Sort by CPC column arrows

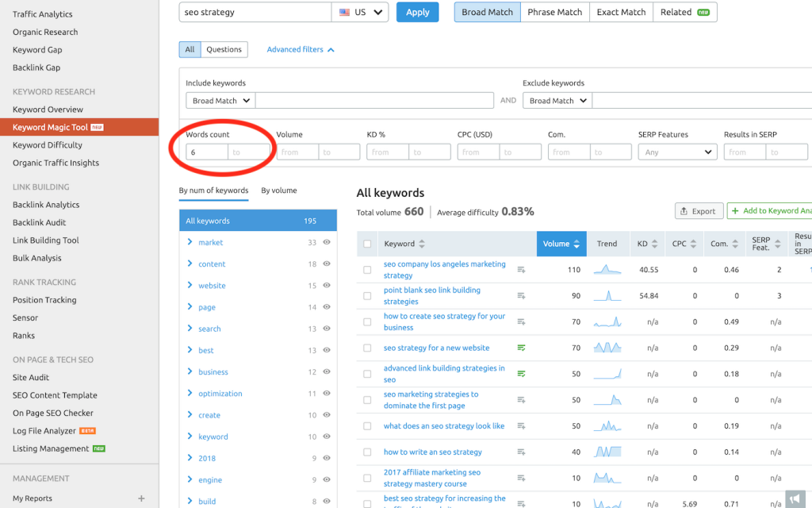click(x=693, y=244)
